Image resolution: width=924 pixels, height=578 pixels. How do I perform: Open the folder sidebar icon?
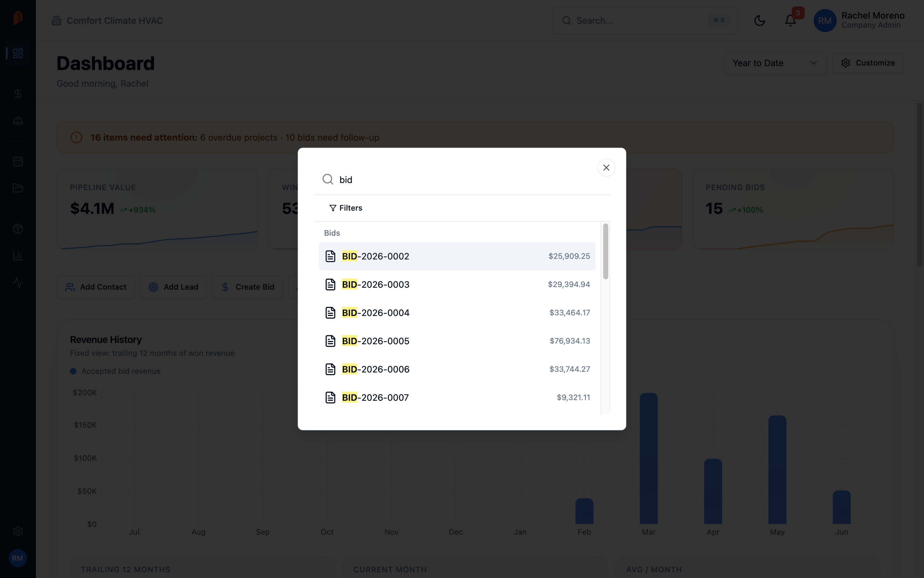(x=18, y=188)
